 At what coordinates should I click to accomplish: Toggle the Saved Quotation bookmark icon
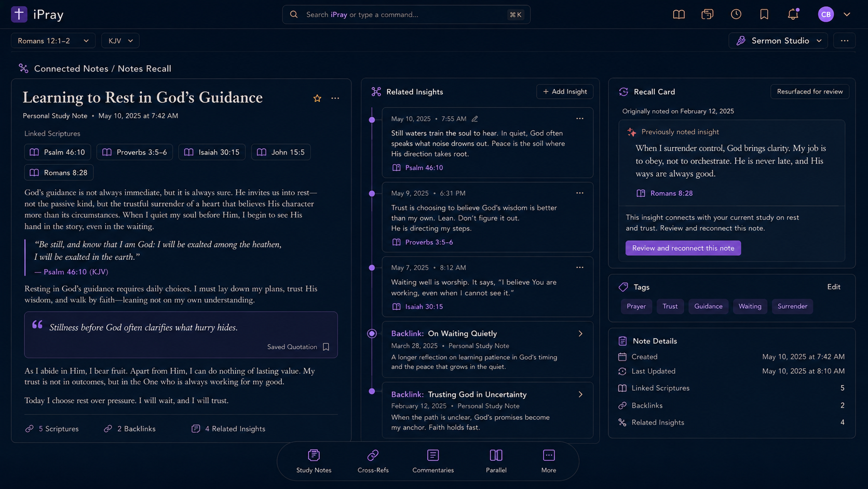326,347
